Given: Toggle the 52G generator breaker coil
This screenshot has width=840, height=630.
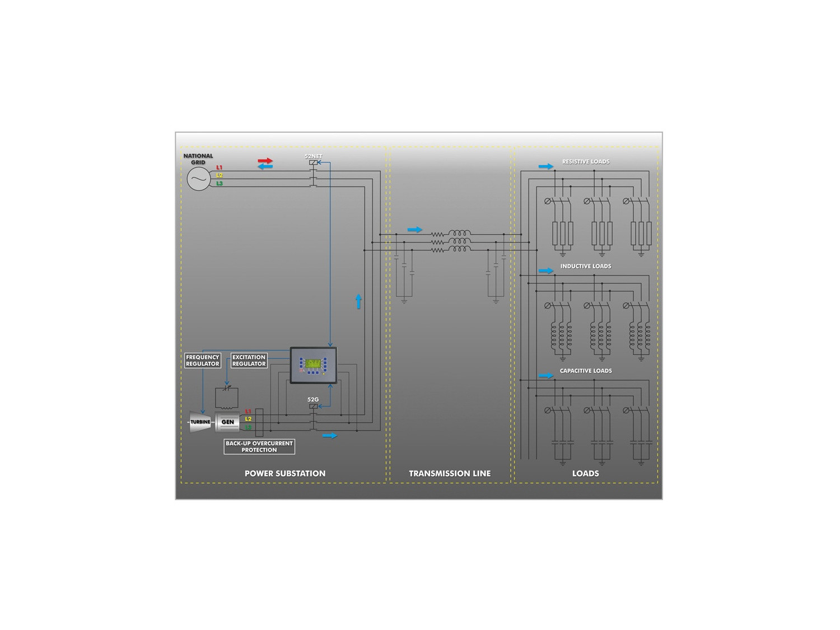Looking at the screenshot, I should 313,407.
